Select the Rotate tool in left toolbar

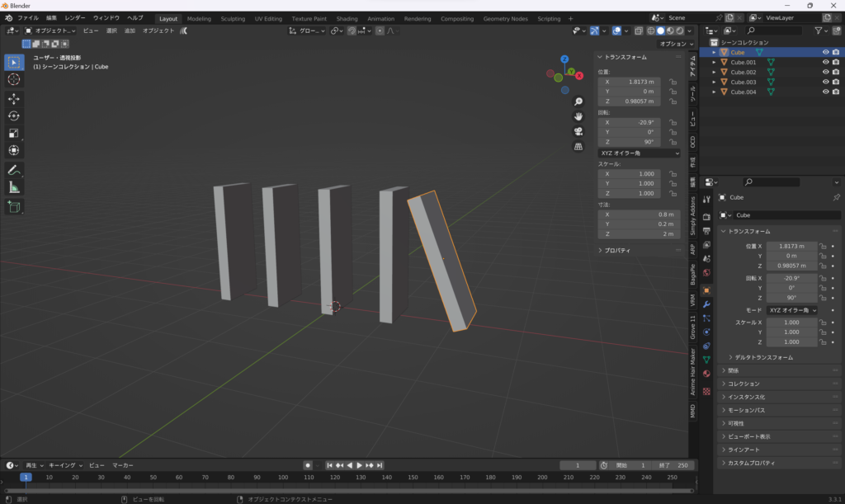pos(14,115)
